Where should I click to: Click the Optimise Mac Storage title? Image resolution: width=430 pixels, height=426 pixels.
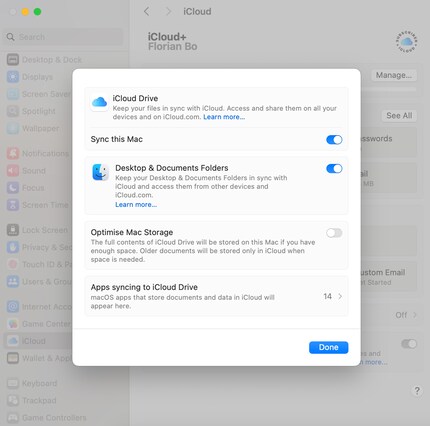(132, 232)
